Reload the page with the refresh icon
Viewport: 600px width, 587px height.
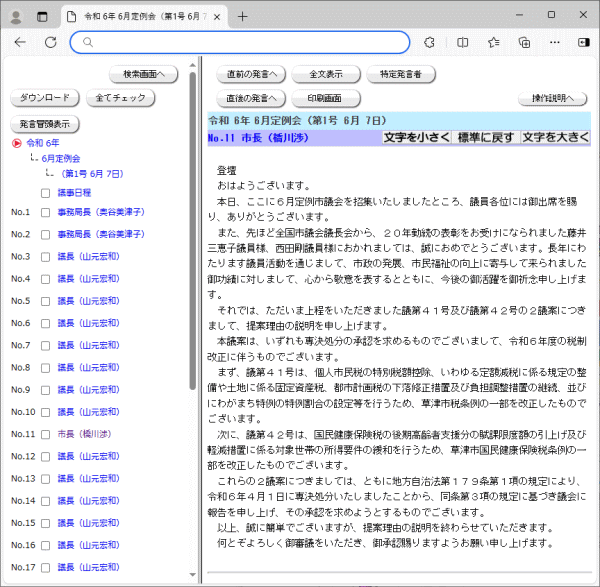(x=51, y=42)
